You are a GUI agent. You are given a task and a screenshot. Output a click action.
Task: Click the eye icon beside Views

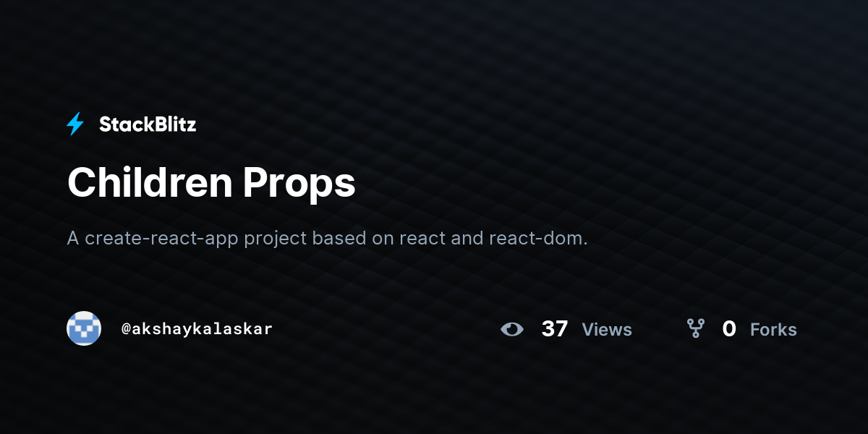click(512, 329)
